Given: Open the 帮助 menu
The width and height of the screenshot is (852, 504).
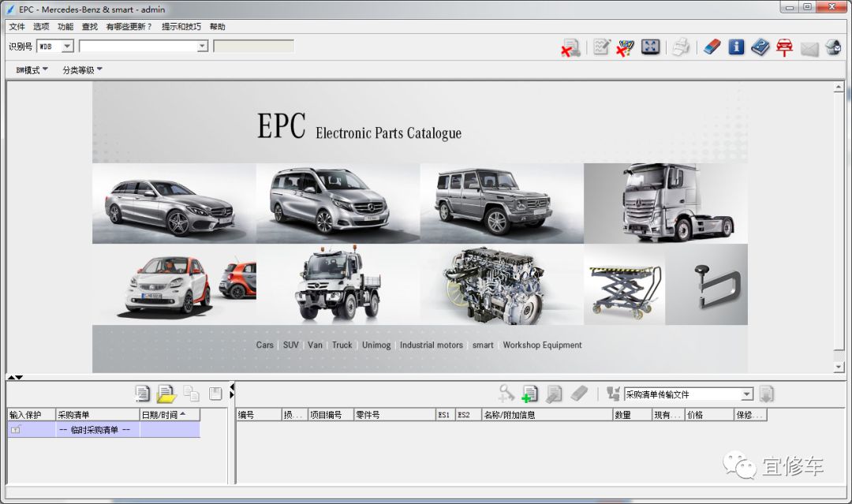Looking at the screenshot, I should point(218,27).
